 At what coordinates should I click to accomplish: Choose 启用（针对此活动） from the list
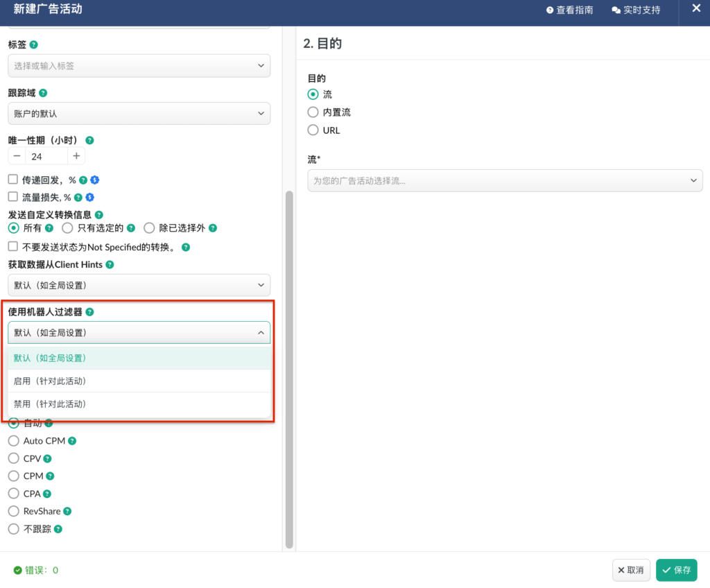139,381
